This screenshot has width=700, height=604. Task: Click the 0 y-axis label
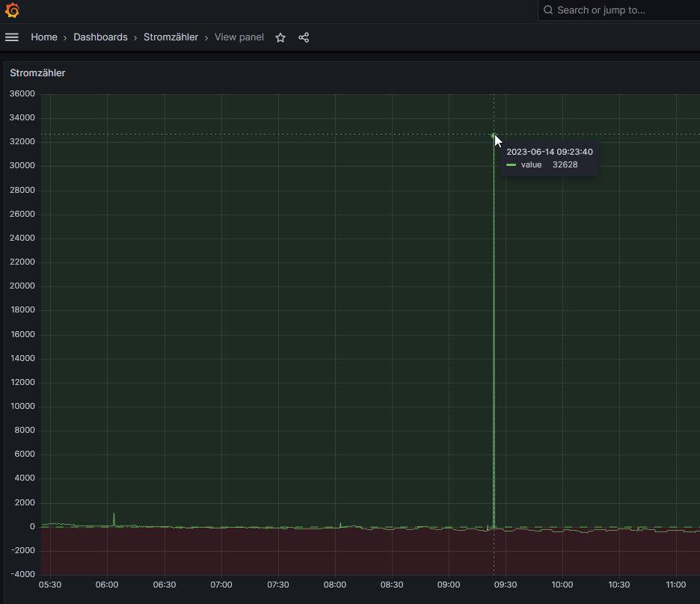click(32, 526)
